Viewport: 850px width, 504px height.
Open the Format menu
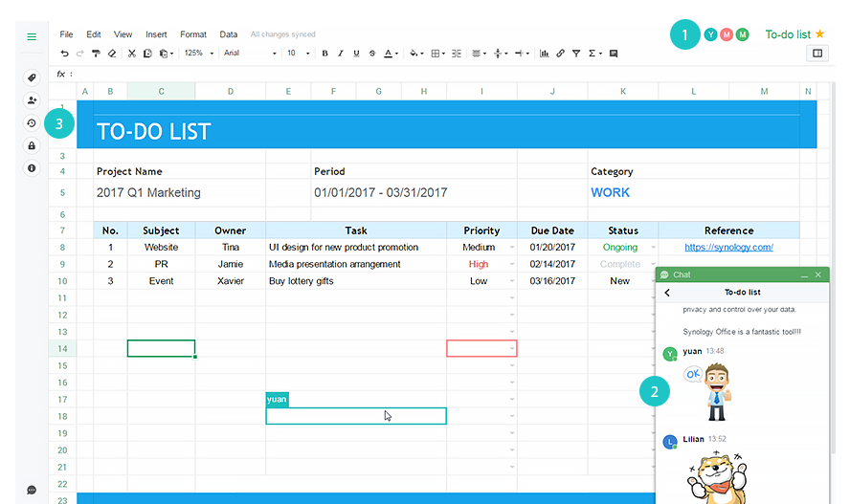(x=192, y=34)
